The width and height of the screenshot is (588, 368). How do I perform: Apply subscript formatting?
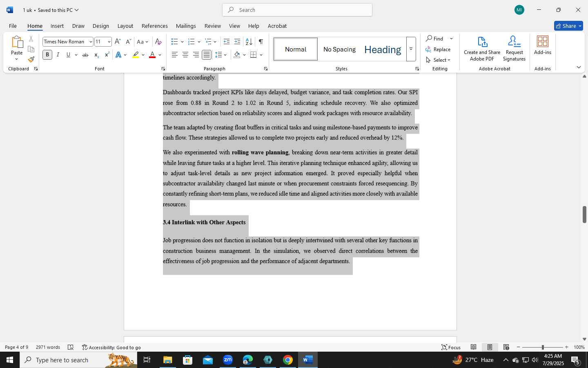coord(96,55)
